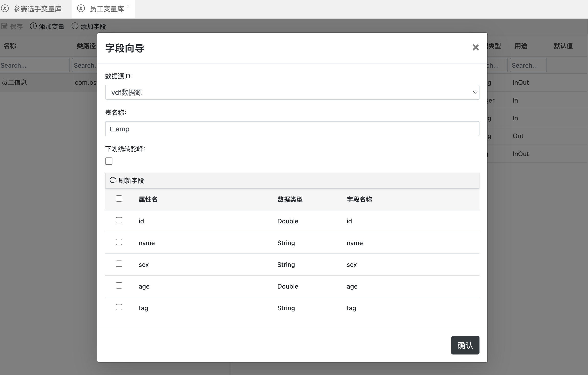Toggle the select-all fields header checkbox
Viewport: 588px width, 375px height.
(x=119, y=199)
